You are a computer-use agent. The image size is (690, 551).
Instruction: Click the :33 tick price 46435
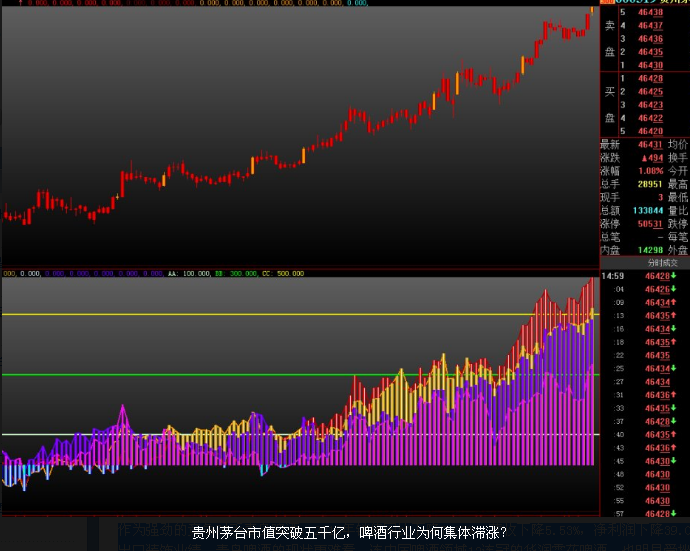pyautogui.click(x=657, y=408)
